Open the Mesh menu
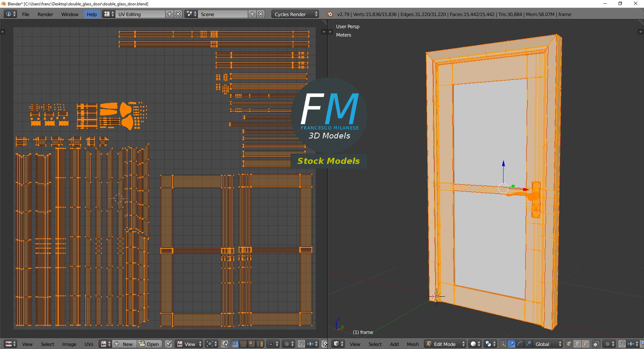The image size is (644, 349). point(413,344)
